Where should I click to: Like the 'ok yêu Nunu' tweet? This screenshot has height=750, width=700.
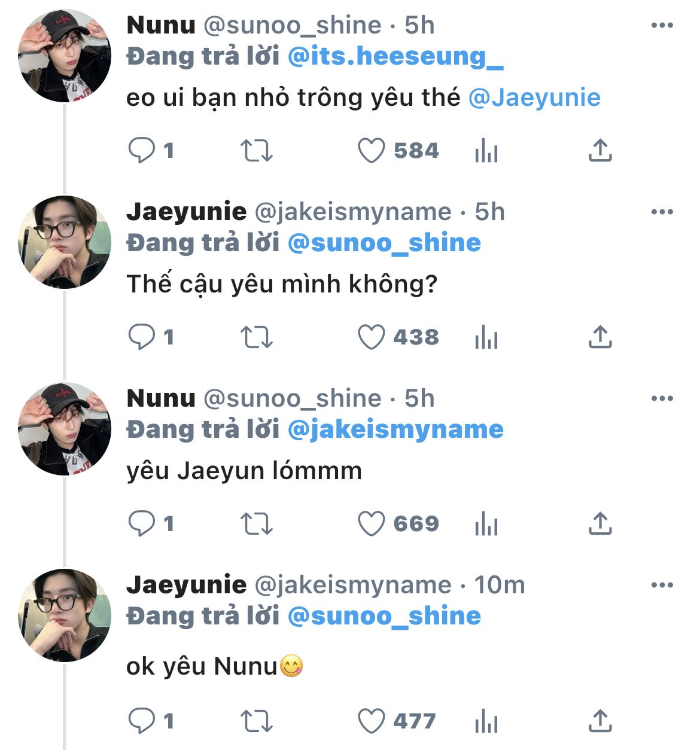[371, 721]
